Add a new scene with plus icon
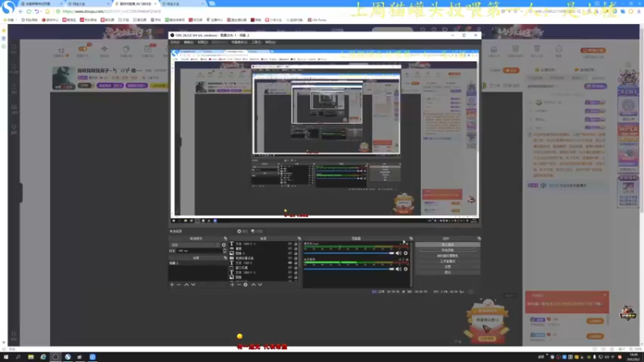Viewport: 644px width, 362px height. pos(172,285)
